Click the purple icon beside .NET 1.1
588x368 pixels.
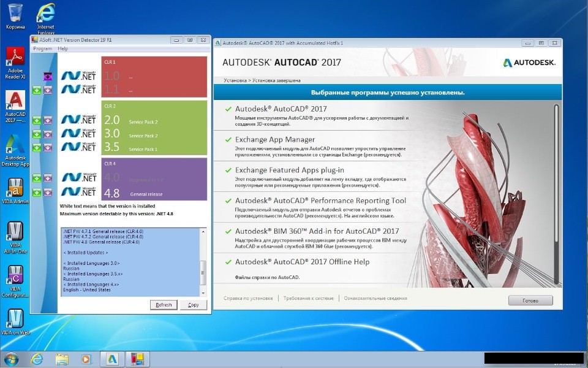click(48, 90)
